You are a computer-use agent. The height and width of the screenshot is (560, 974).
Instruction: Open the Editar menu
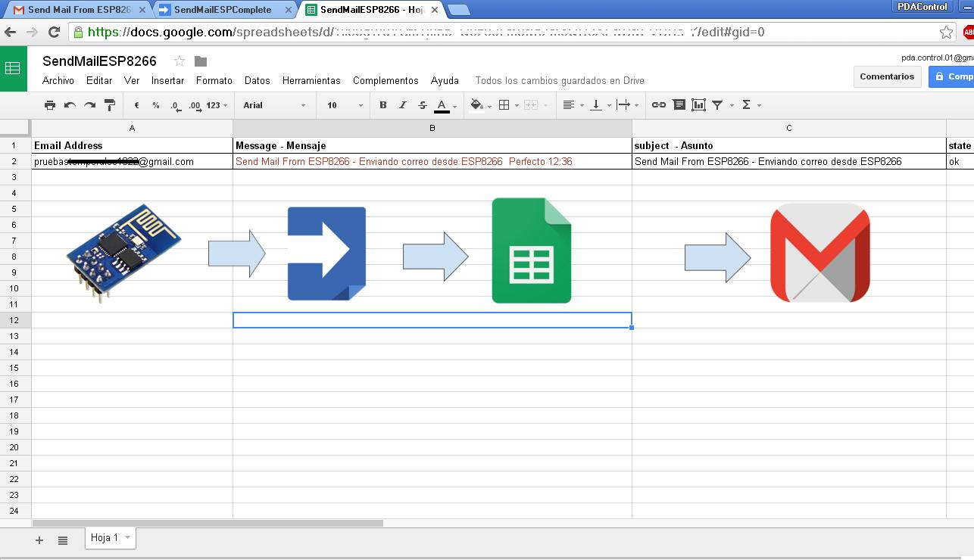(x=99, y=80)
